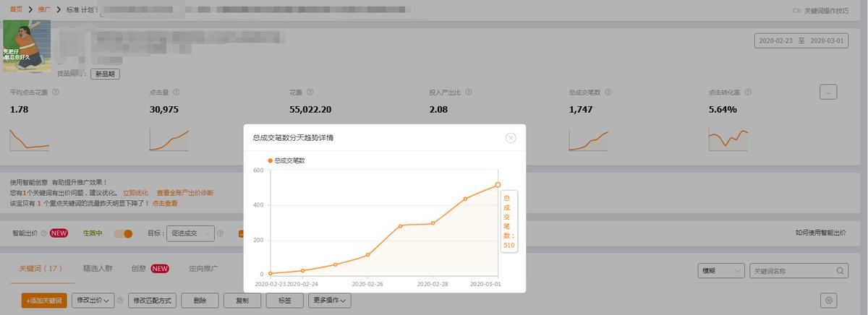This screenshot has height=315, width=868.
Task: Click the product thumbnail image
Action: click(x=27, y=46)
